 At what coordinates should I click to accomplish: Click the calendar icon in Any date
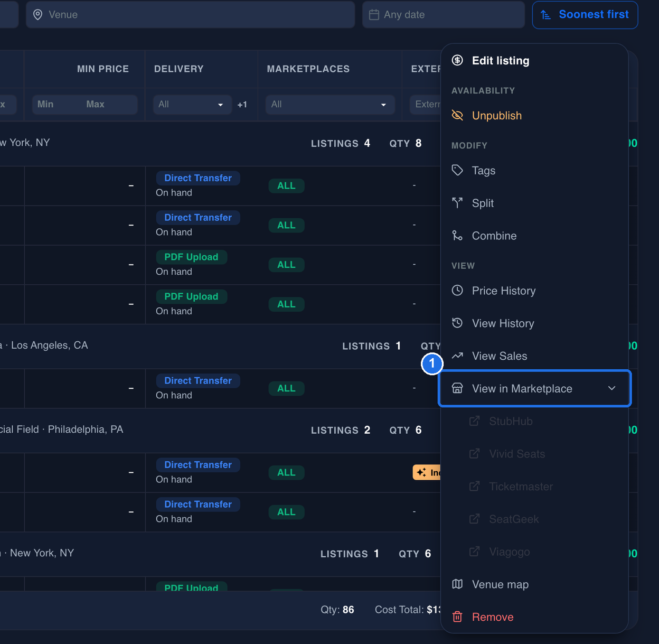click(374, 15)
